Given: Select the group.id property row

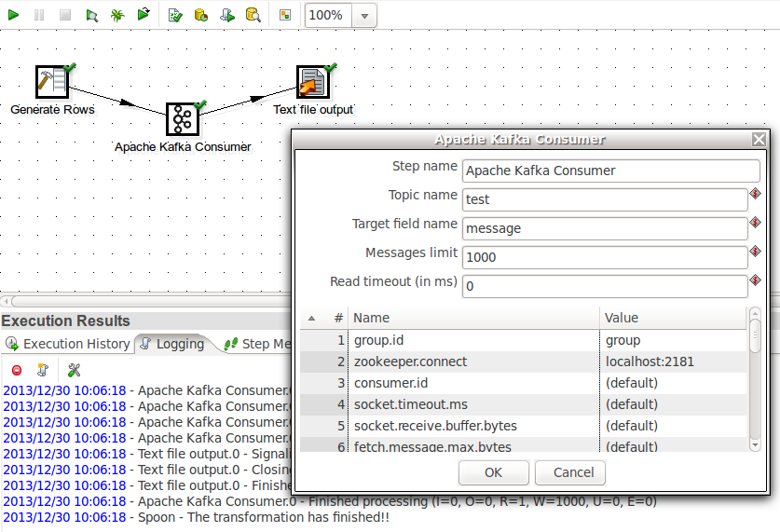Looking at the screenshot, I should 524,340.
